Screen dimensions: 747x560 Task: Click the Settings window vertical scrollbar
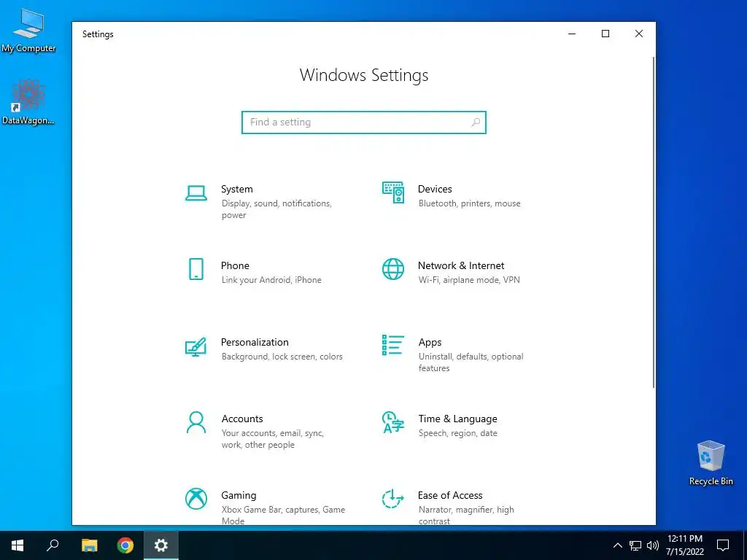[654, 222]
